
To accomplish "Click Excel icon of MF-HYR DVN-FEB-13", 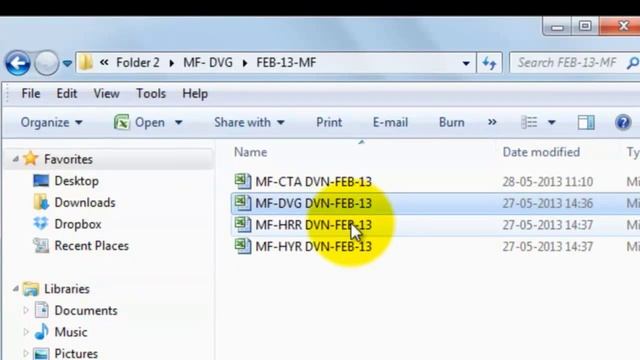I will coord(242,246).
